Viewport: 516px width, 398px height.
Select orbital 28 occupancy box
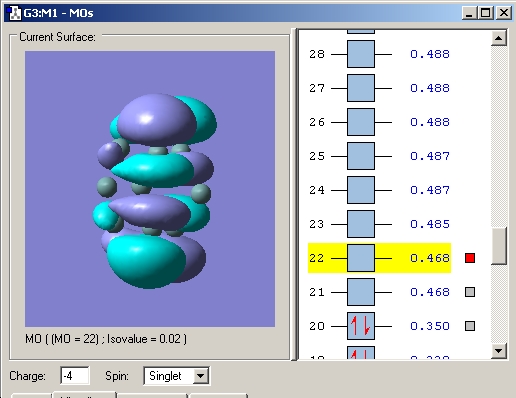pos(361,54)
